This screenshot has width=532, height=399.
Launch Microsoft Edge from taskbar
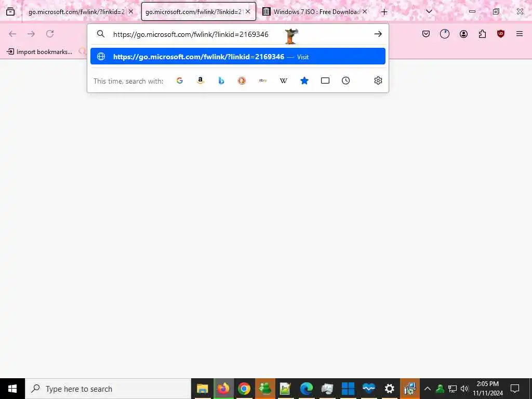(x=307, y=389)
